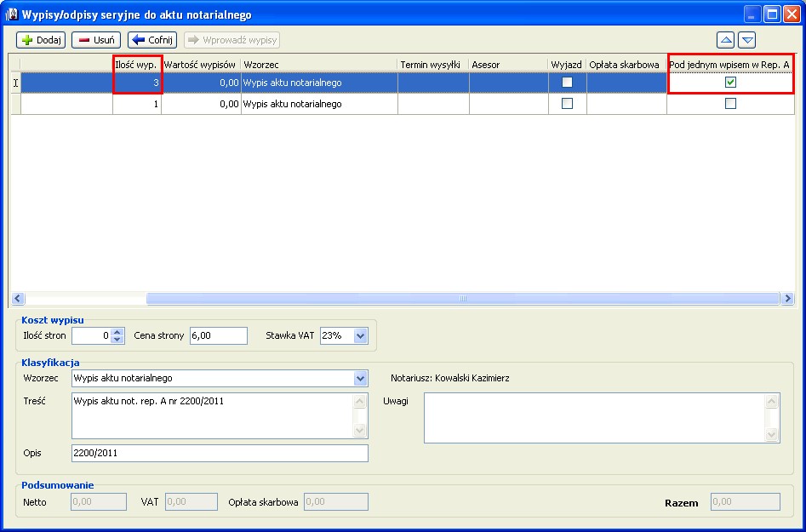Enable 'Pod jednym wpisem' in the second row

730,104
